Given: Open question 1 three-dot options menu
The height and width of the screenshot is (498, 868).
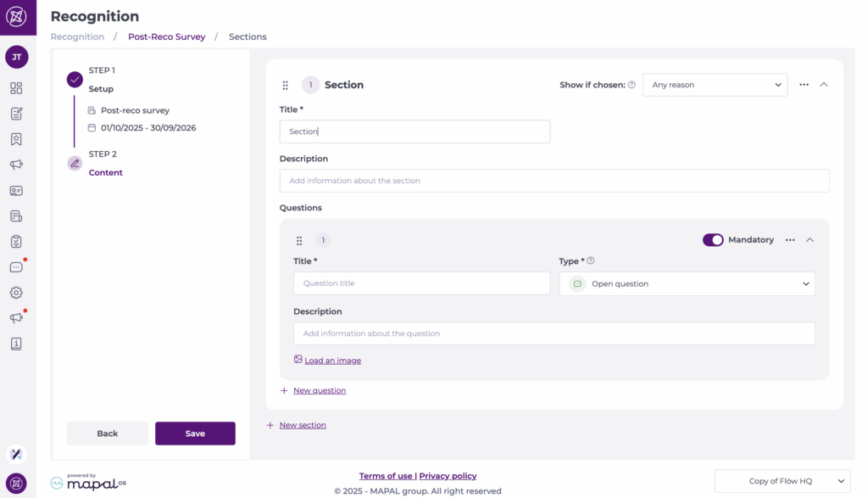Looking at the screenshot, I should click(x=790, y=240).
